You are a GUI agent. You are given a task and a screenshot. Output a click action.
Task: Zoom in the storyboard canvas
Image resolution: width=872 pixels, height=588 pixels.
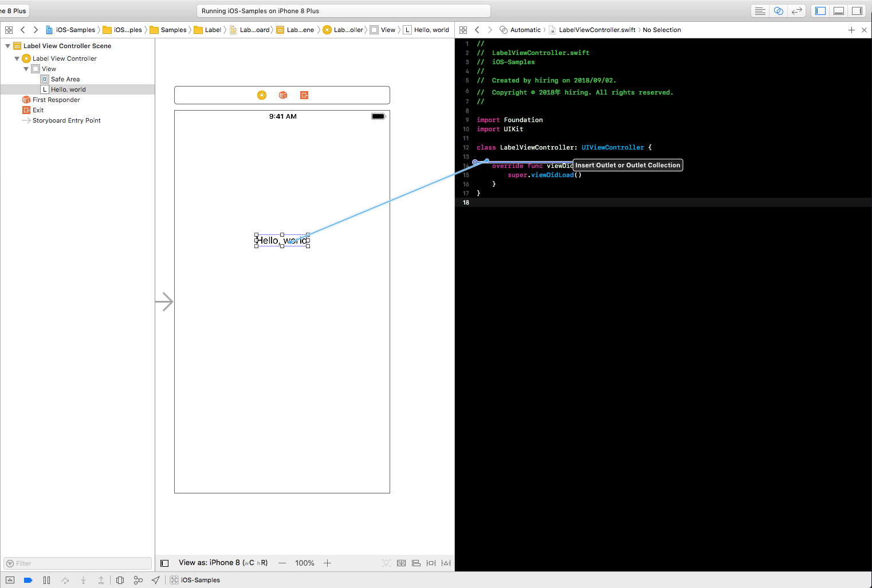327,563
